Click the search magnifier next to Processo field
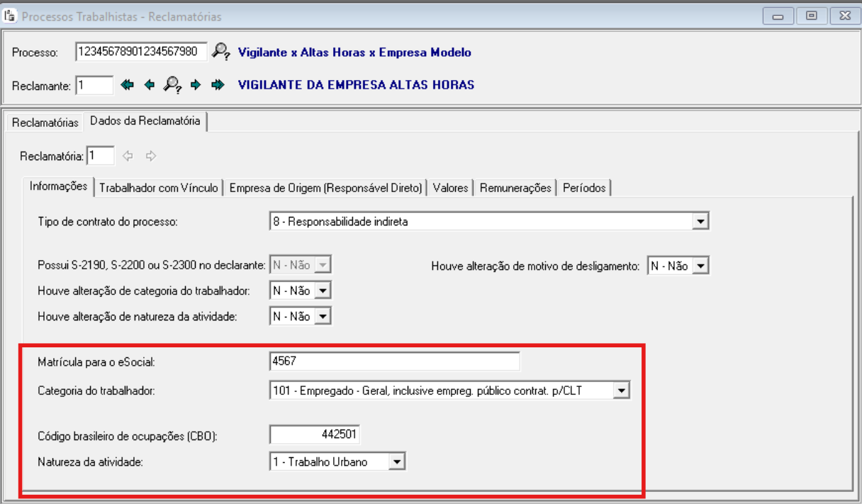 [222, 52]
